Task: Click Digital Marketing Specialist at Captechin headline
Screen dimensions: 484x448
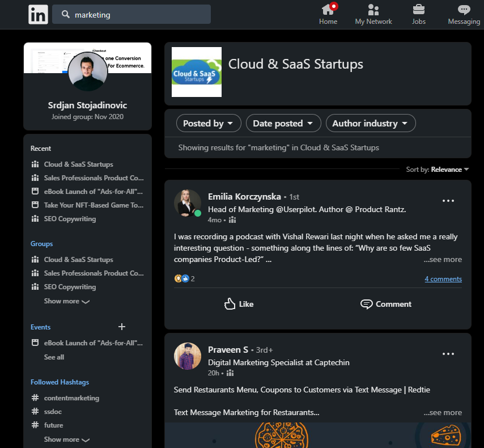Action: (279, 362)
